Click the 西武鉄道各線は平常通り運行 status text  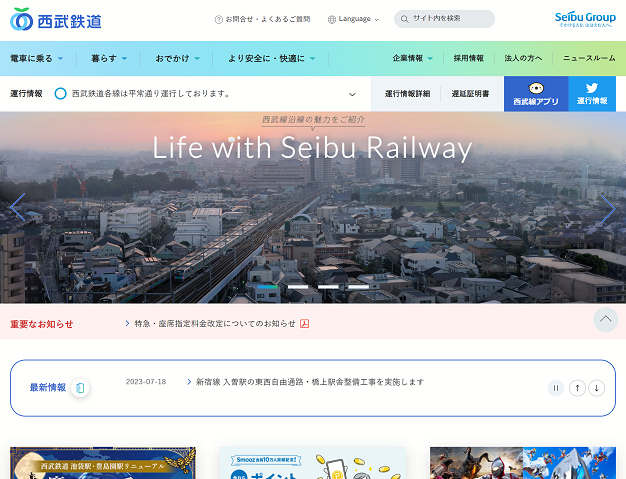[x=151, y=94]
